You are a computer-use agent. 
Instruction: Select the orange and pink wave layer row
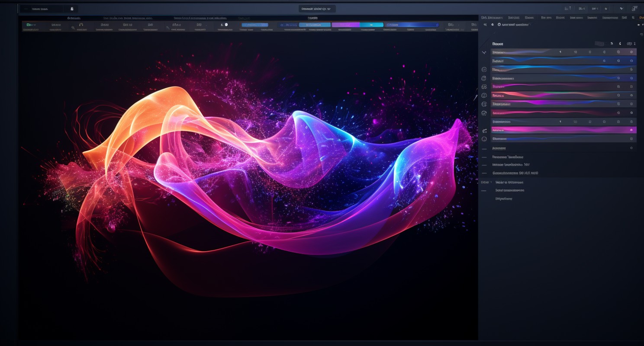pos(563,95)
